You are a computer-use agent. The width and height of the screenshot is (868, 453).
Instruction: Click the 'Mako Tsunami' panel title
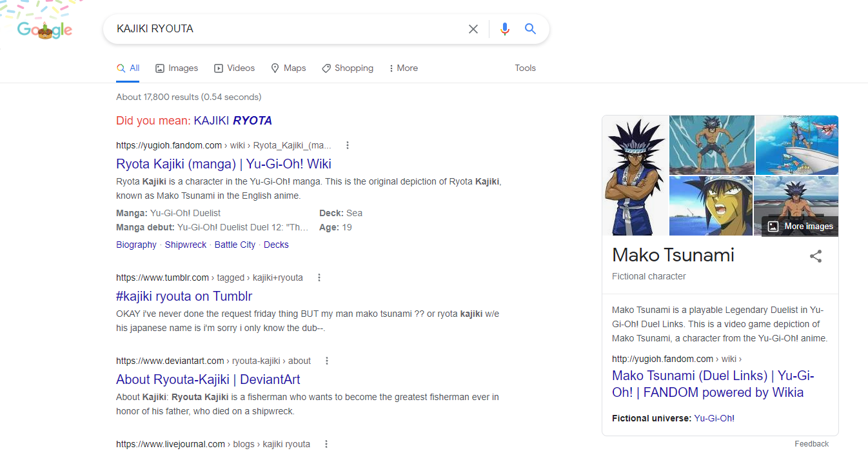pos(673,255)
